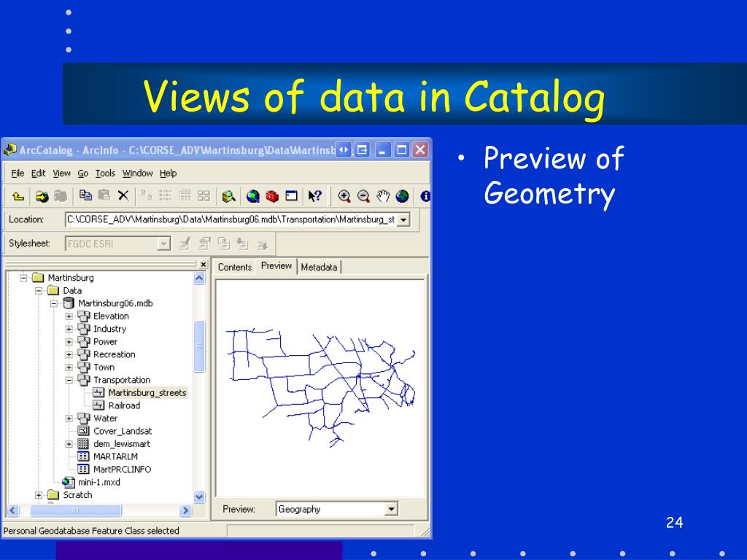
Task: Expand the Scratch folder
Action: (39, 495)
